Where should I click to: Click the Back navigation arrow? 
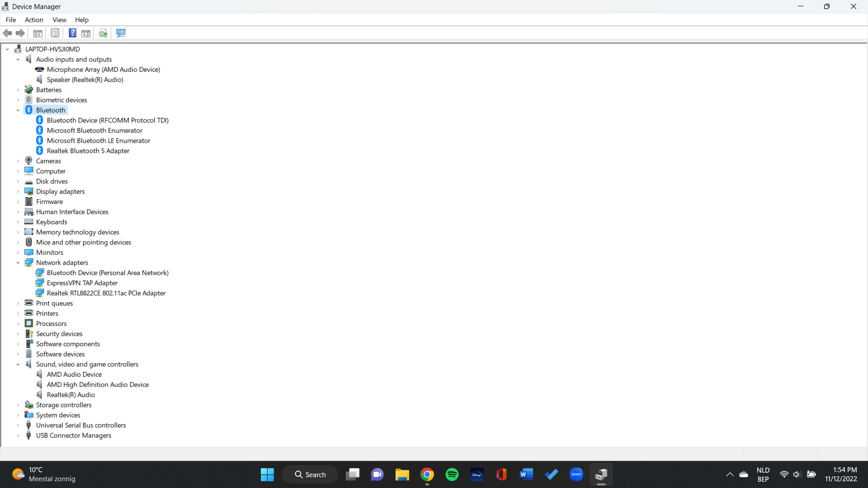click(x=7, y=33)
